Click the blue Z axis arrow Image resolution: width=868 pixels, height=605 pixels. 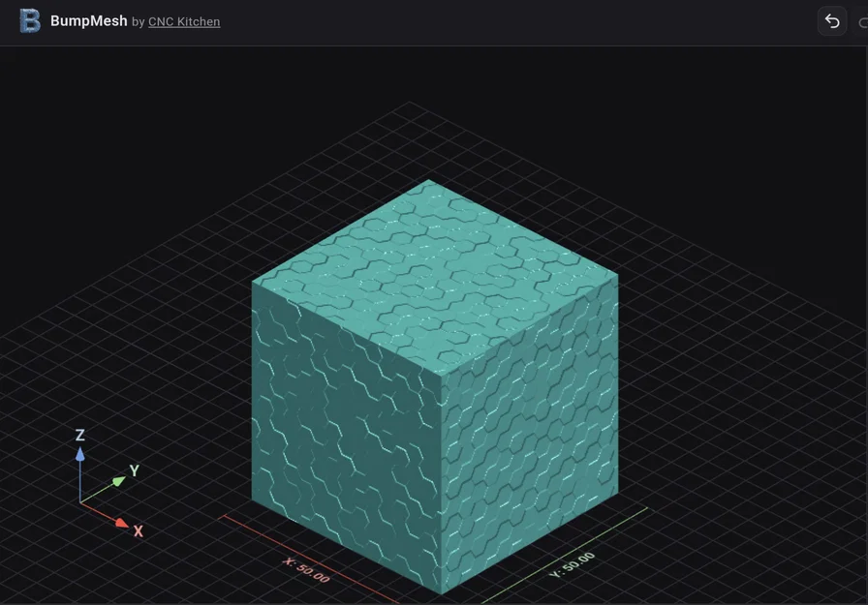[80, 454]
